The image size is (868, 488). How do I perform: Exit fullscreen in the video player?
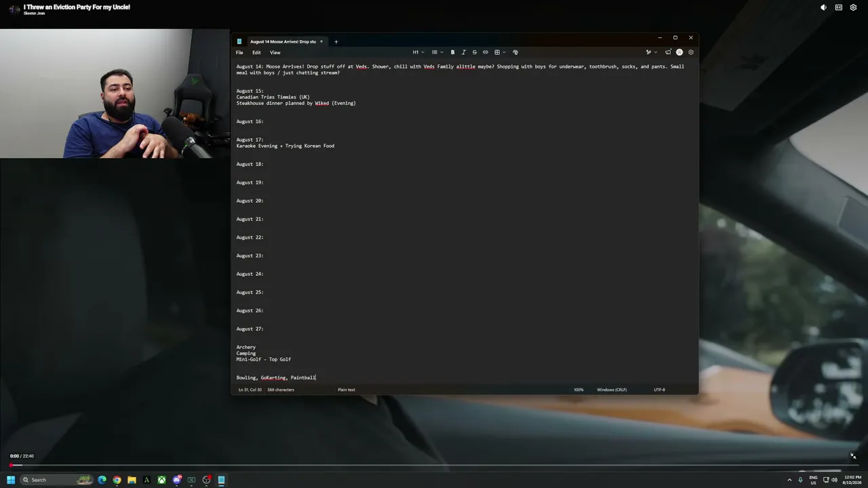(x=853, y=456)
